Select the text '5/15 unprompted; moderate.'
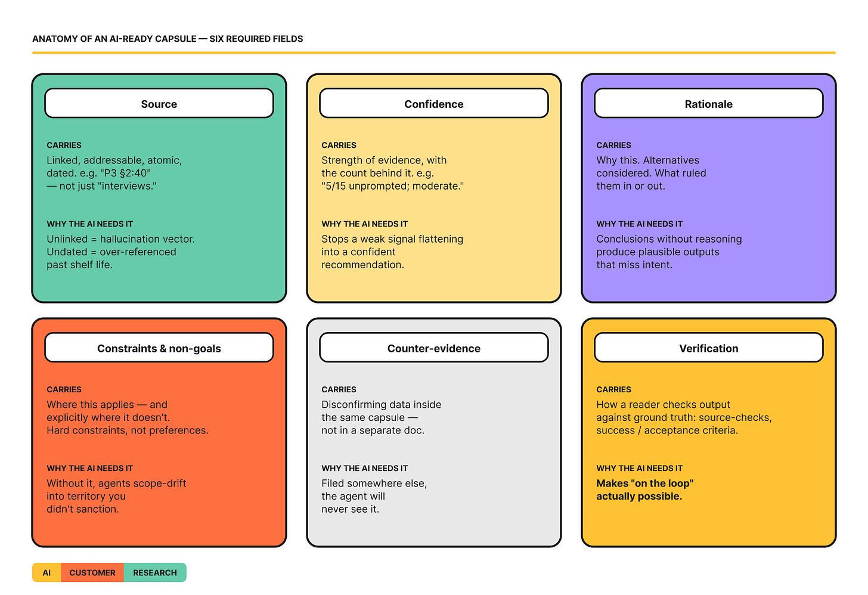The width and height of the screenshot is (868, 595). click(393, 186)
